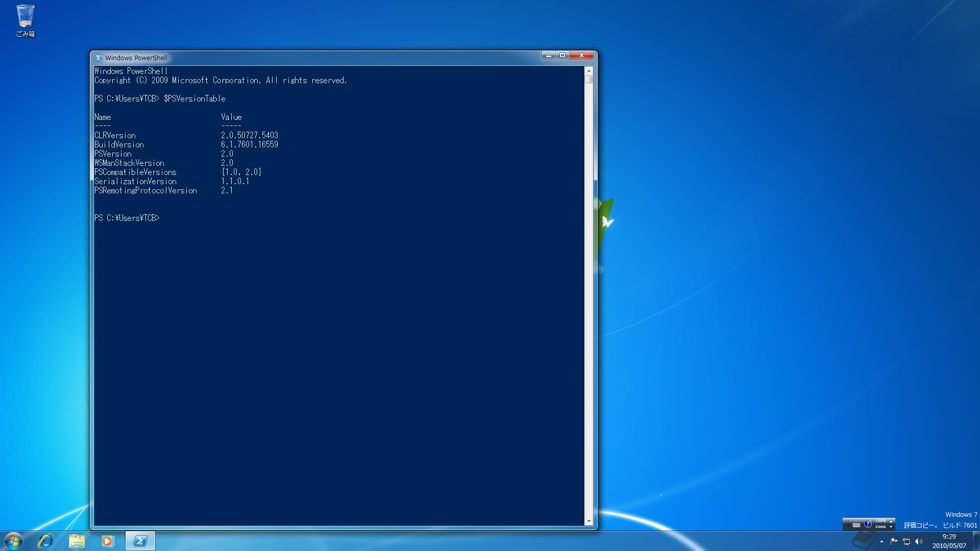Minimize the language bar
This screenshot has height=551, width=980.
[891, 521]
